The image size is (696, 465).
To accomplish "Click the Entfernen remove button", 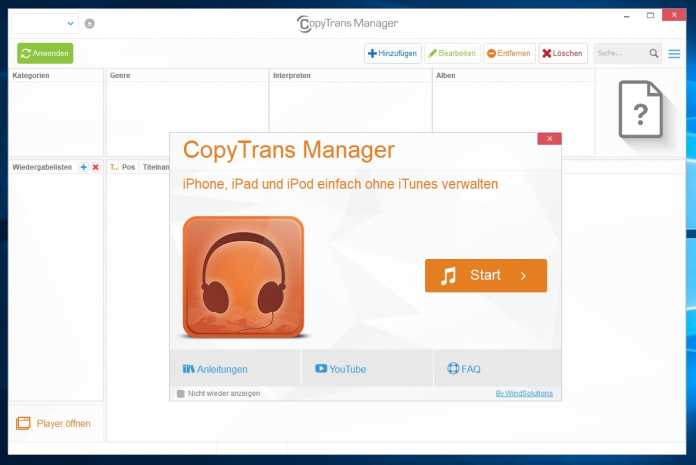I will (x=509, y=53).
